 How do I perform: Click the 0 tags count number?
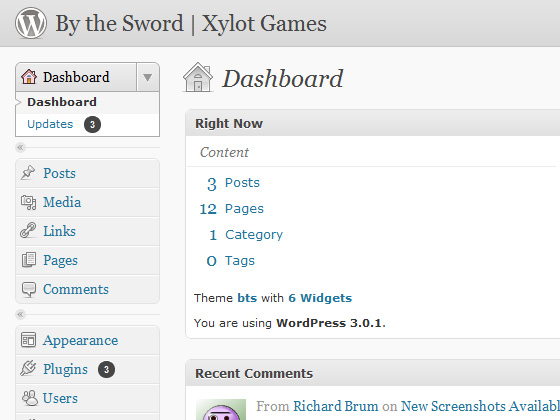tap(211, 261)
